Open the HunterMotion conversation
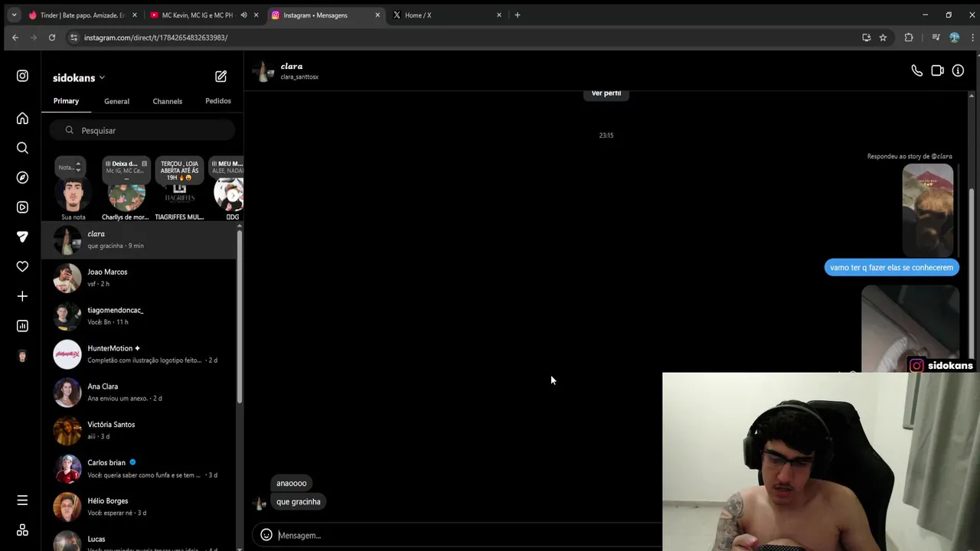The height and width of the screenshot is (551, 980). [140, 354]
